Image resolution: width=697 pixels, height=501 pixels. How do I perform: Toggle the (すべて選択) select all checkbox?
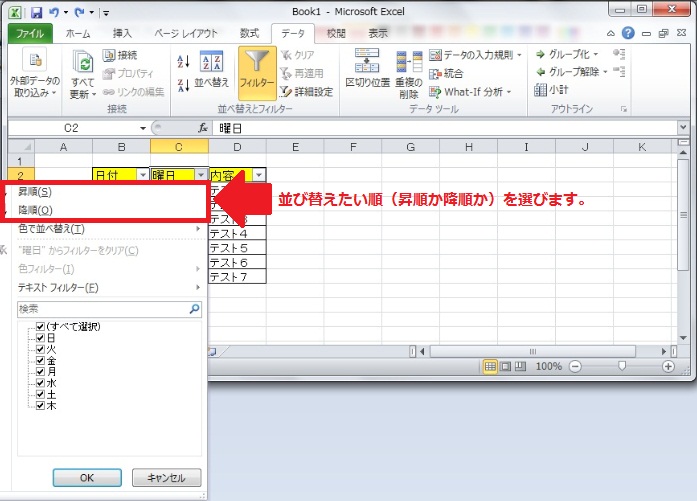[40, 327]
